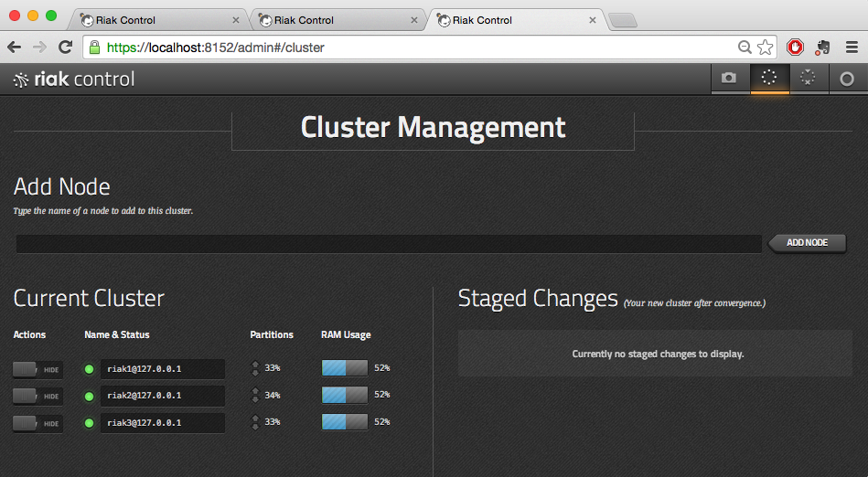Click the RAM Usage column header
Viewport: 868px width, 477px height.
coord(346,334)
